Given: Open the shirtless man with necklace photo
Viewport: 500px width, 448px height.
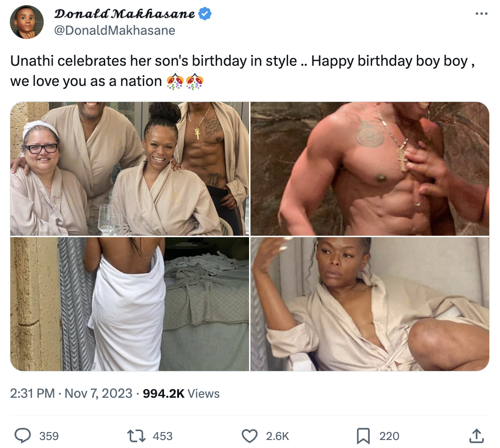Looking at the screenshot, I should coord(370,169).
